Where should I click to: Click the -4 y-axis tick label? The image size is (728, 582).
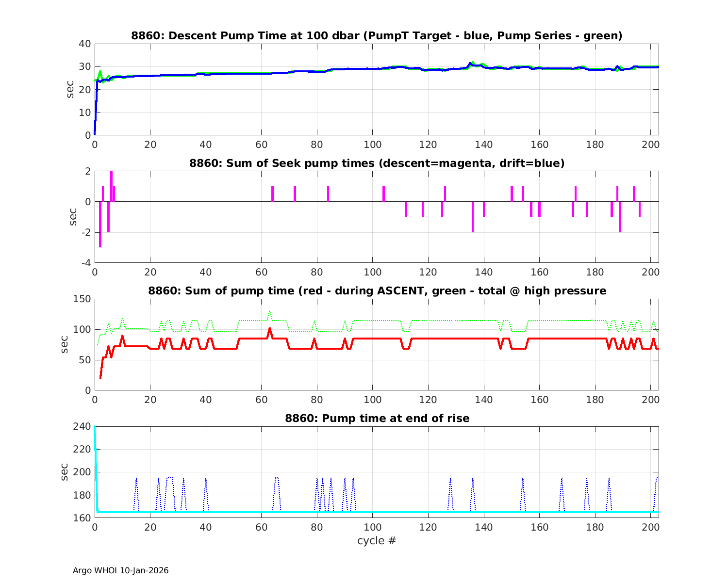point(85,263)
